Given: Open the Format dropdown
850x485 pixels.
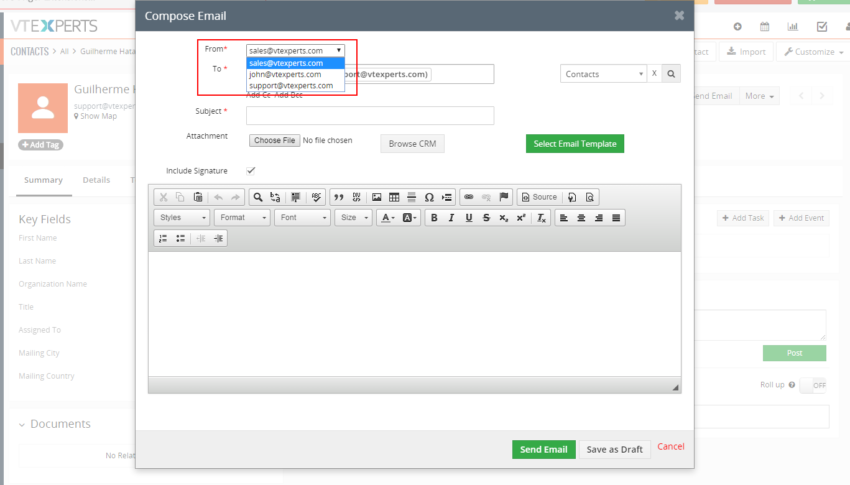Looking at the screenshot, I should coord(242,218).
